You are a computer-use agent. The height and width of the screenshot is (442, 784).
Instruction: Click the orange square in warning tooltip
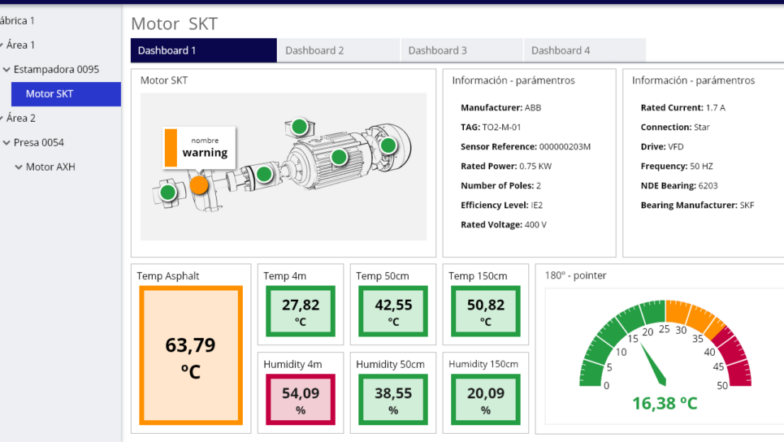pyautogui.click(x=171, y=147)
